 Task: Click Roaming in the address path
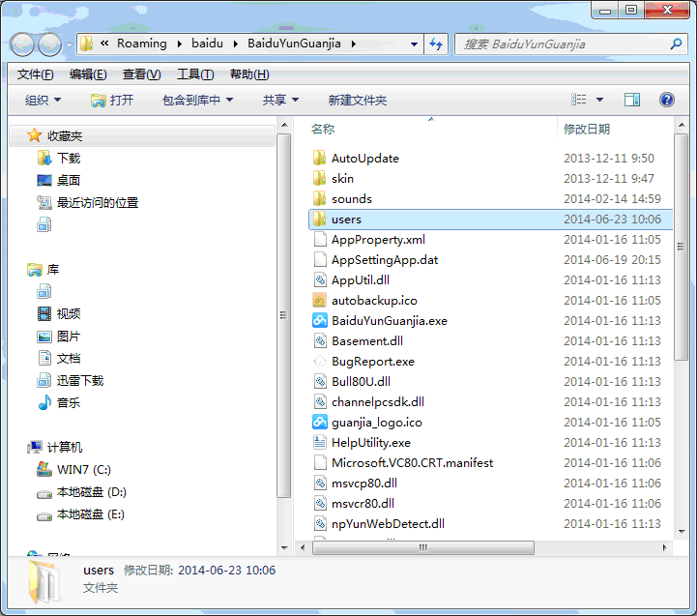tap(142, 44)
